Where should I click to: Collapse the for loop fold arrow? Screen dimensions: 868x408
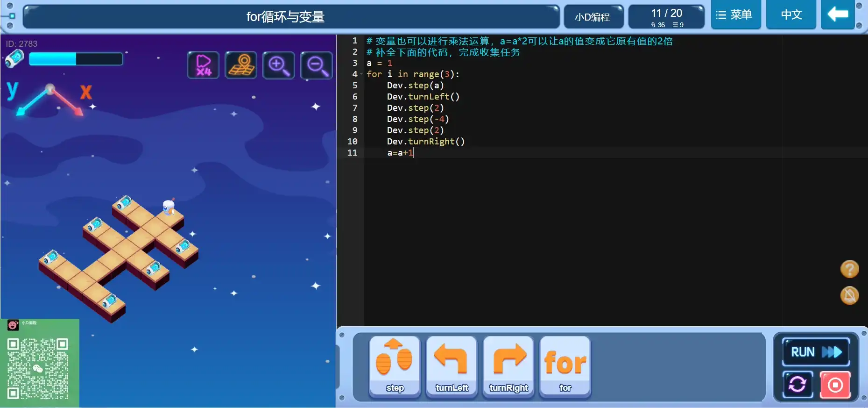point(361,74)
